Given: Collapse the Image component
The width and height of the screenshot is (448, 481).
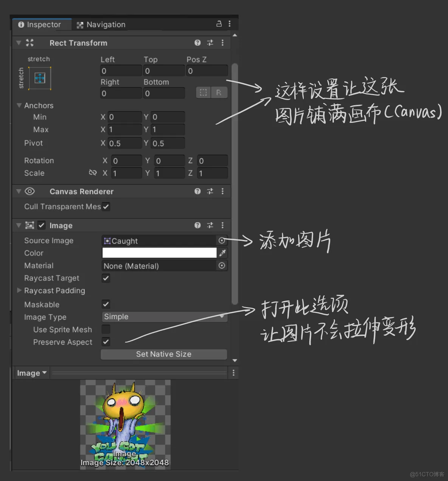Looking at the screenshot, I should pos(19,225).
